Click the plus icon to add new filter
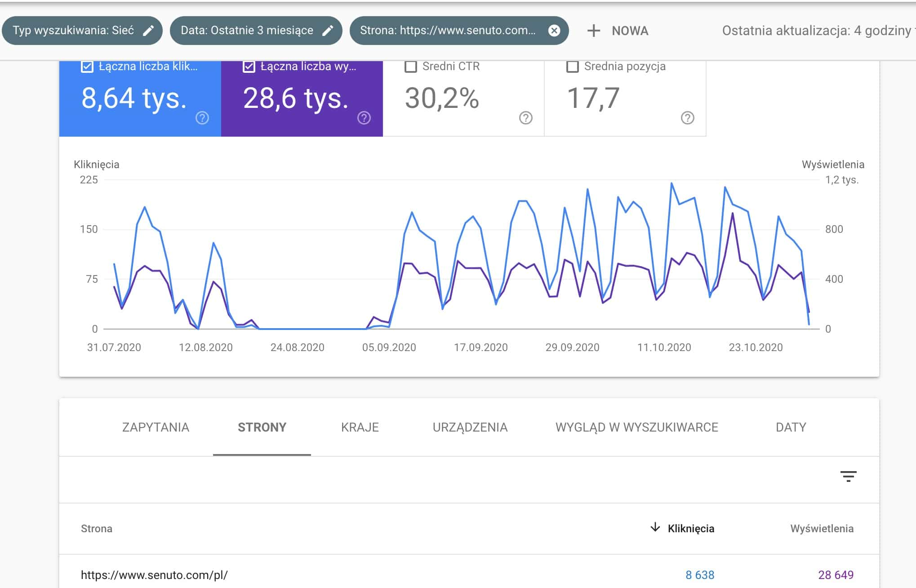 coord(594,31)
